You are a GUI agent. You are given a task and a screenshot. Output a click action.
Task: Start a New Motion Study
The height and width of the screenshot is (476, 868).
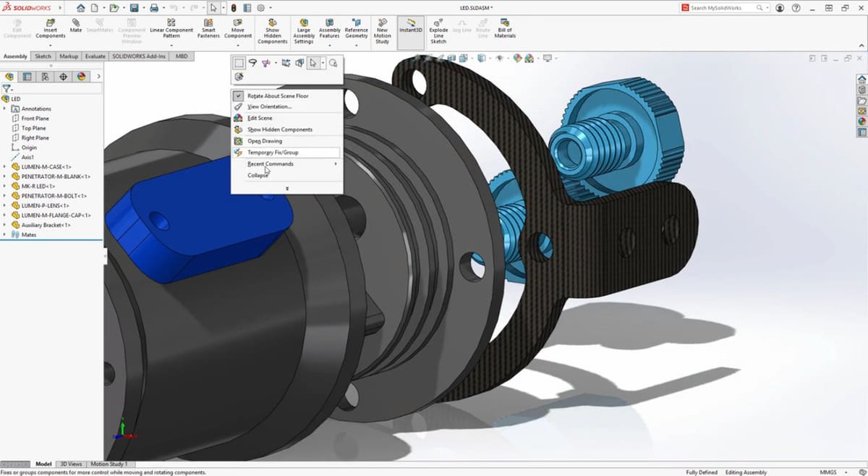click(382, 31)
